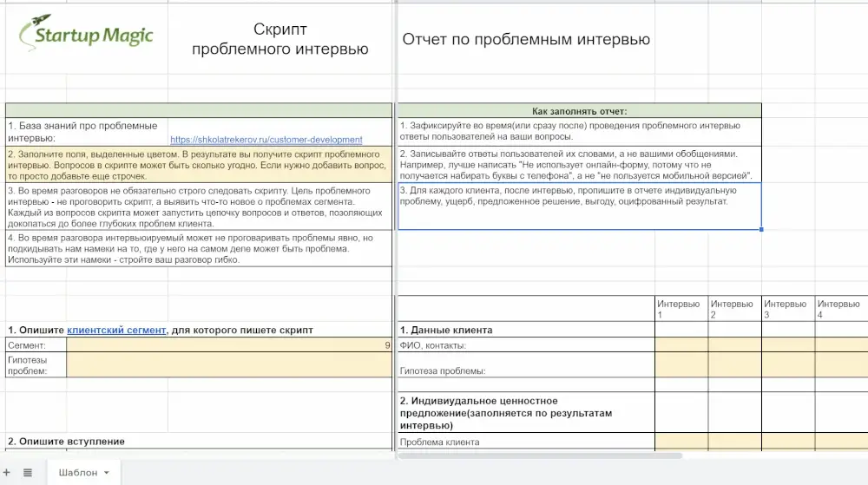The height and width of the screenshot is (485, 868).
Task: Select the Гипотезы проблем input cell
Action: (x=229, y=365)
